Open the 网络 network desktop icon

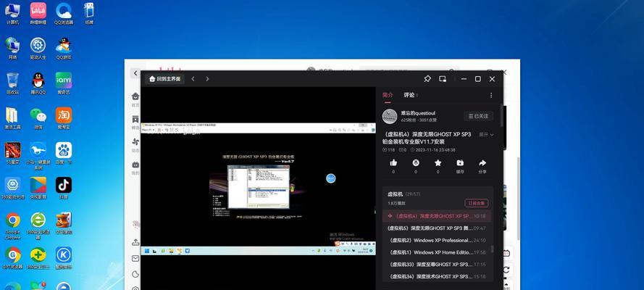tap(12, 49)
